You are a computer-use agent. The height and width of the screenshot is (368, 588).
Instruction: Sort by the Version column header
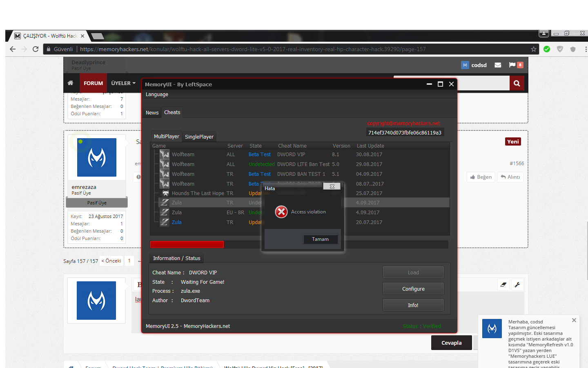341,146
